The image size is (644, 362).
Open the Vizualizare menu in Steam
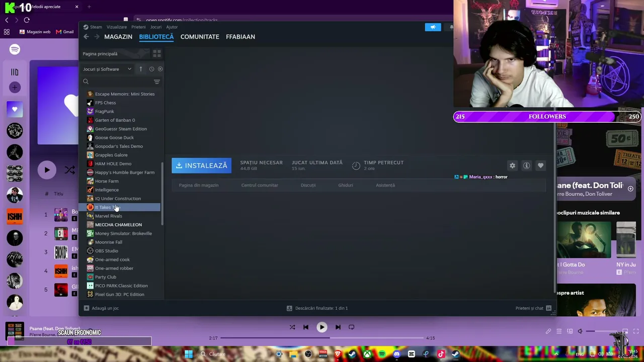pyautogui.click(x=117, y=27)
